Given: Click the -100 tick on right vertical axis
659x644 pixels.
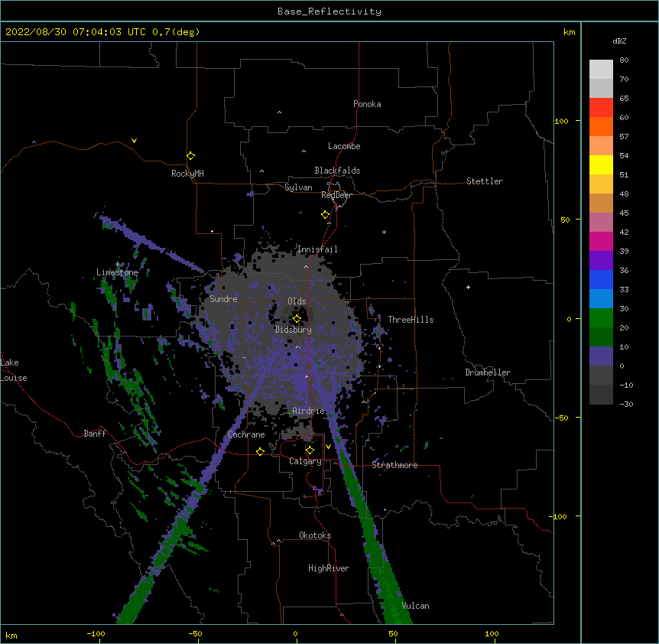Looking at the screenshot, I should pyautogui.click(x=558, y=516).
